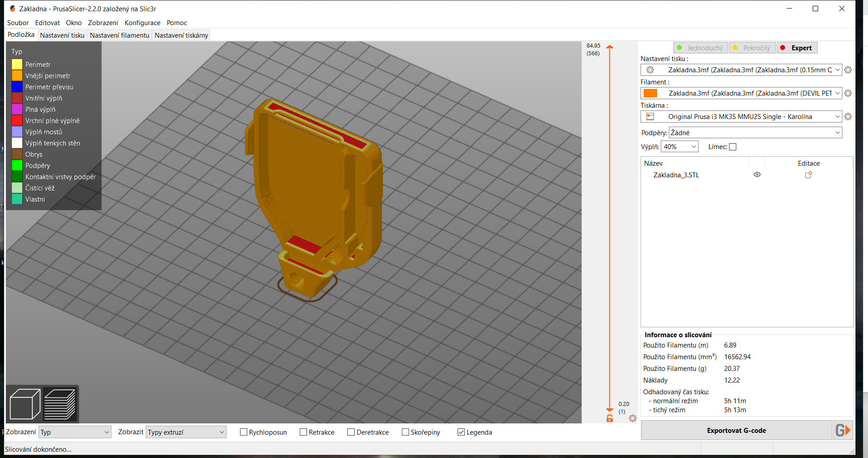Open the slider settings gear near bottom right
Screen dimensions: 868x458
pos(633,418)
